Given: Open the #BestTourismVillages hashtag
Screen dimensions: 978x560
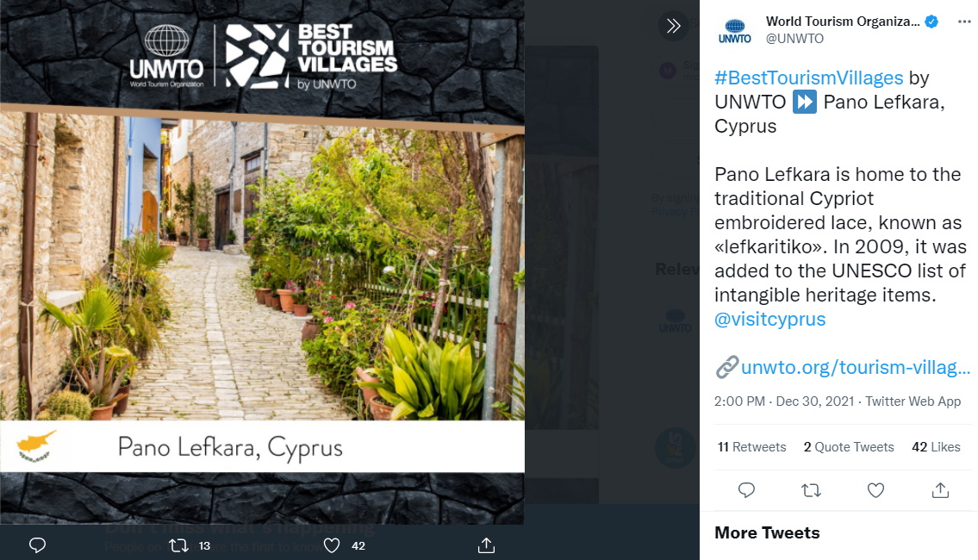Looking at the screenshot, I should click(x=808, y=78).
